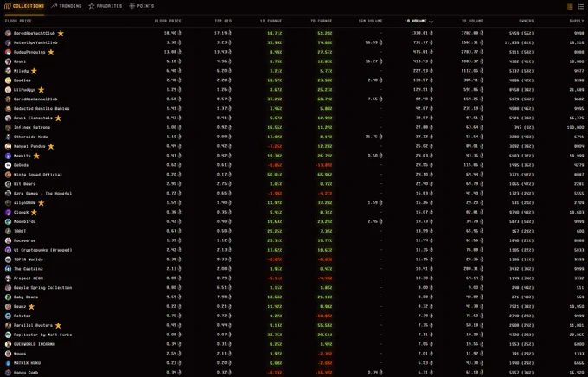Screen dimensions: 588x377
Task: Click the Milady collection avatar
Action: (9, 71)
